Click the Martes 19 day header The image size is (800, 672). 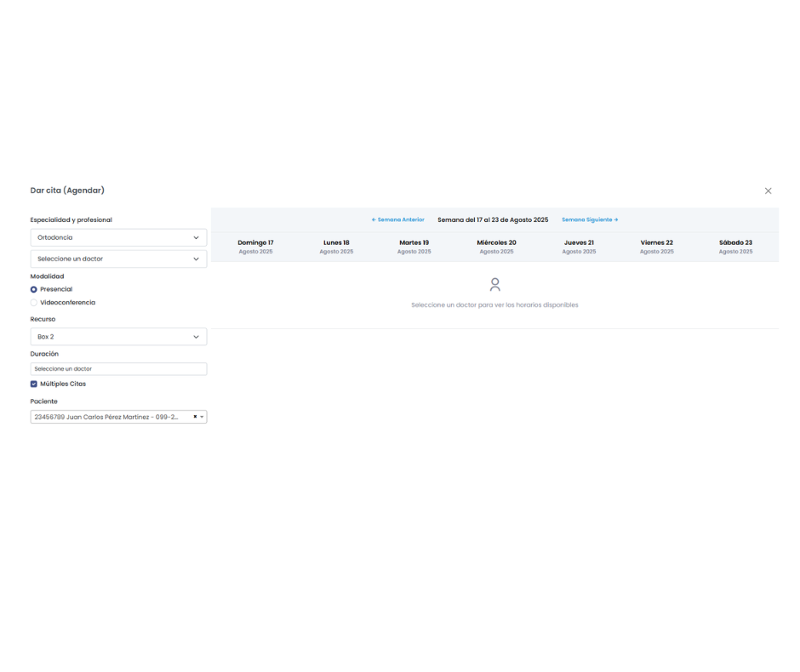click(x=414, y=247)
